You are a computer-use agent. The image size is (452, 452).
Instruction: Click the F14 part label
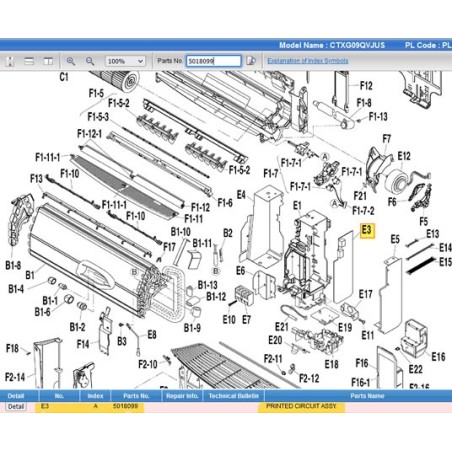click(83, 344)
